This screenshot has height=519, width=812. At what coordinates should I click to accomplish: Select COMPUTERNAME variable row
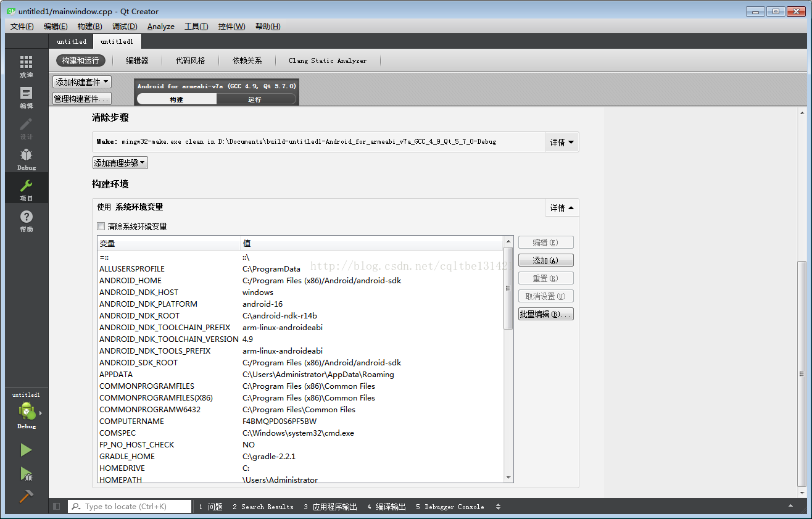click(x=300, y=421)
